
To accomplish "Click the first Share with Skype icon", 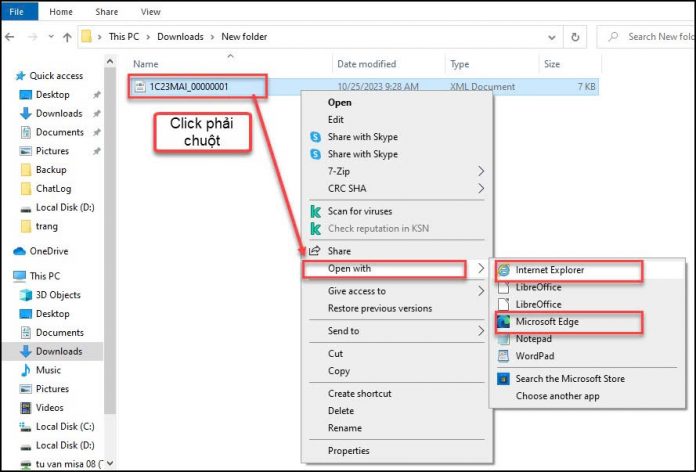I will tap(316, 137).
